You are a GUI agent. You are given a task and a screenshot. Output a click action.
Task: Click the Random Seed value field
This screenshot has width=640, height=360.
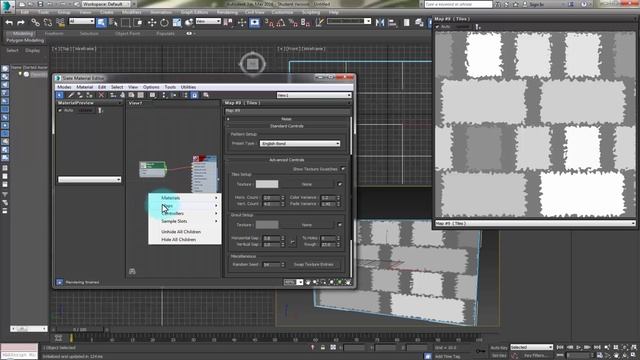point(272,264)
